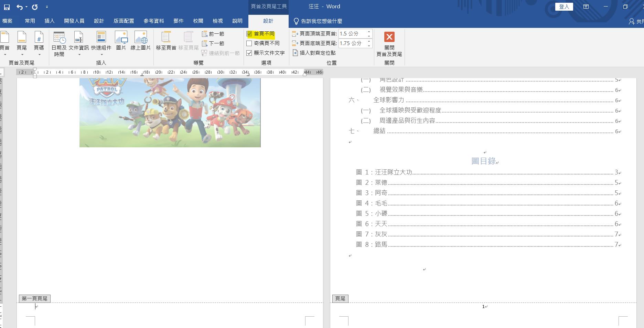Switch to the 版面配置 layout tab
The height and width of the screenshot is (328, 644).
coord(124,21)
